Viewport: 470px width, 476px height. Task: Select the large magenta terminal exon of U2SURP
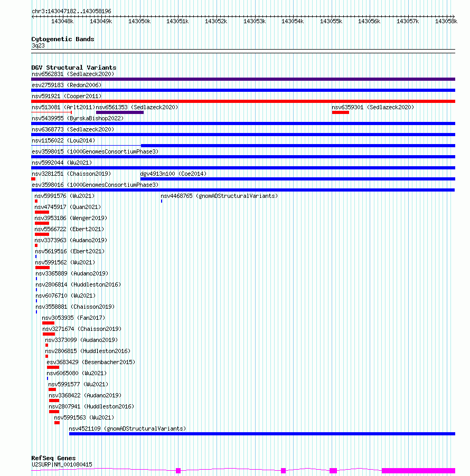(418, 471)
